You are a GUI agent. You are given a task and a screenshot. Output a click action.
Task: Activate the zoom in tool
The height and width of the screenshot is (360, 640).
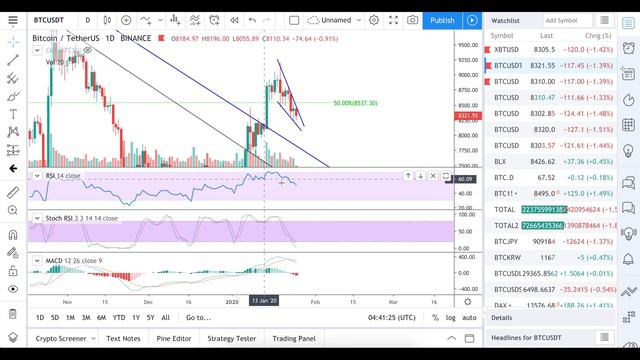[13, 210]
